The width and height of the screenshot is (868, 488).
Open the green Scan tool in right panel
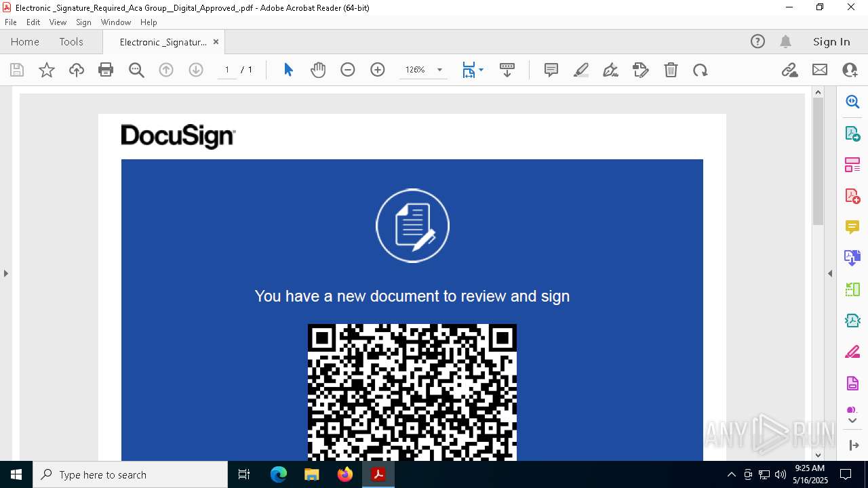pyautogui.click(x=852, y=289)
